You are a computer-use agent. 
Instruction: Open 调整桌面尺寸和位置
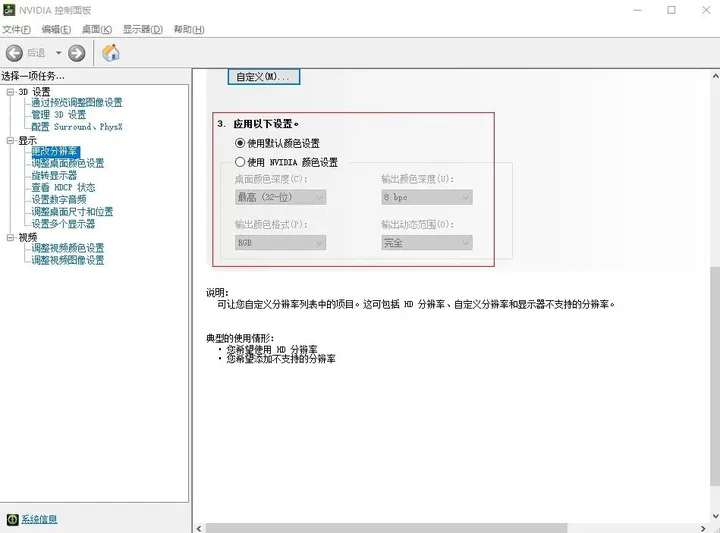pyautogui.click(x=72, y=212)
